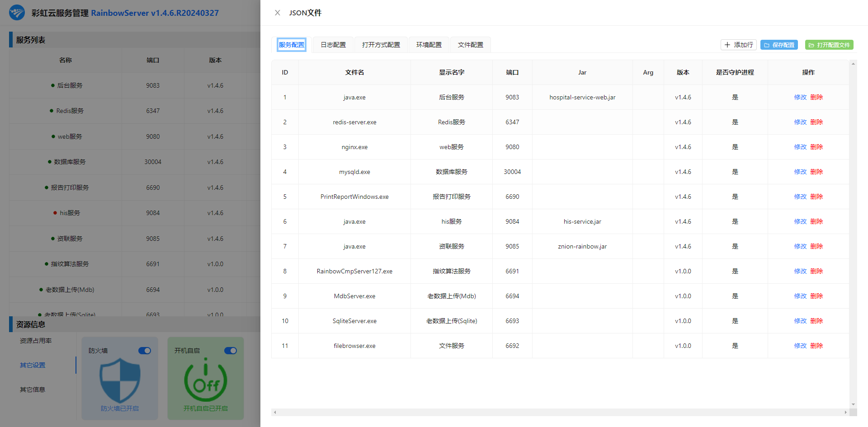Select 其它设置 in resource sidebar
Viewport: 868px width, 427px height.
click(x=33, y=365)
